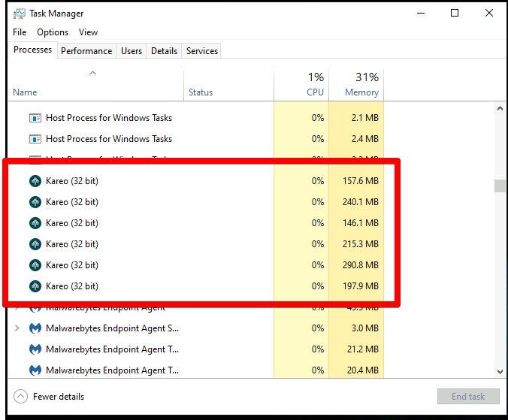
Task: Click the Host Process icon with 2.4 MB memory
Action: click(x=35, y=139)
